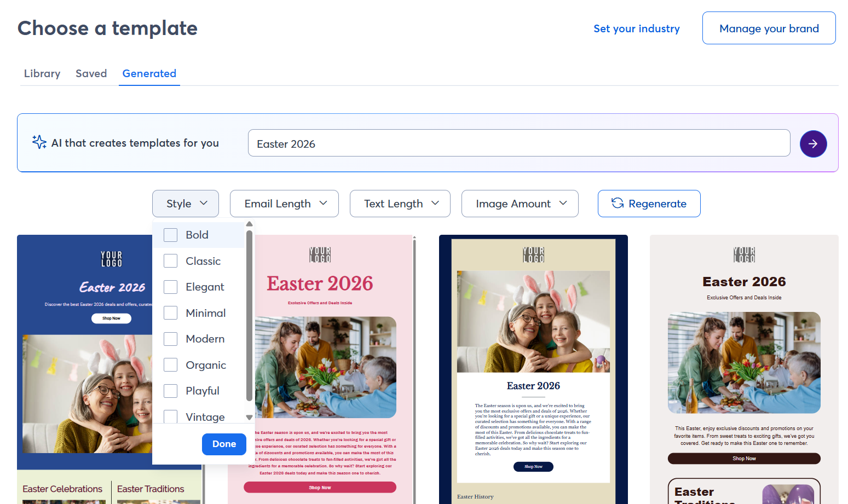Collapse the Style dropdown
The image size is (848, 504).
point(185,203)
